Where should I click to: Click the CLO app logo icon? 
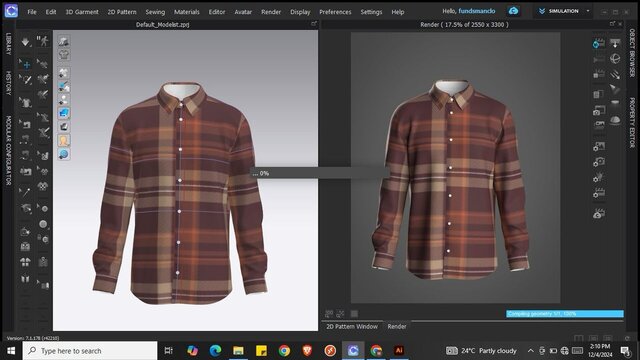pyautogui.click(x=11, y=11)
